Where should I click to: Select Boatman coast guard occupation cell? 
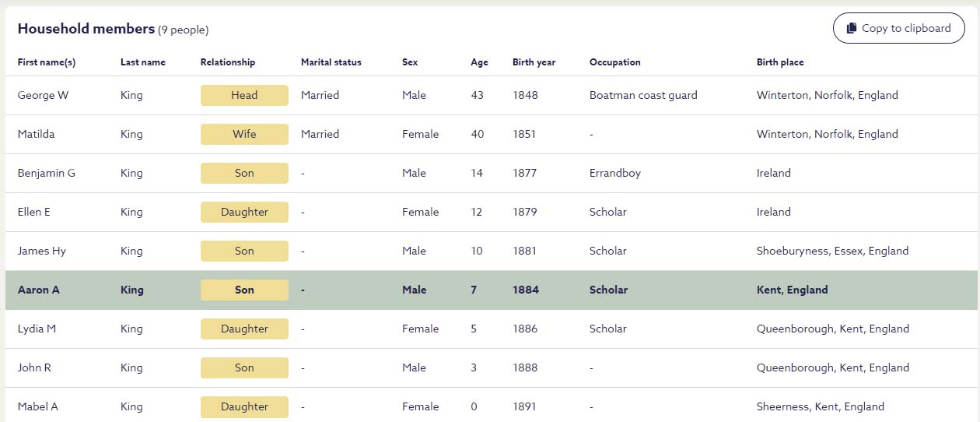[x=643, y=95]
